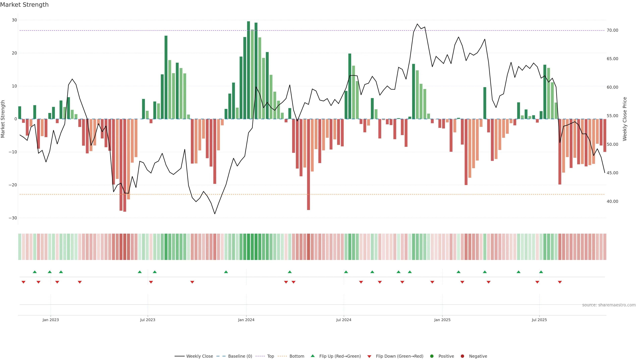Click the red Flip Down triangle legend icon
The width and height of the screenshot is (644, 362).
(x=369, y=356)
